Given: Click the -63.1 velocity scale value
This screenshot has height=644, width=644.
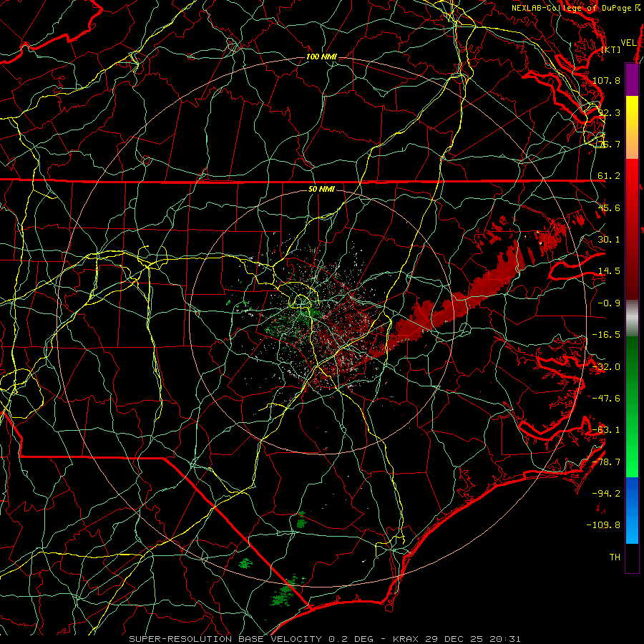Looking at the screenshot, I should pos(606,430).
